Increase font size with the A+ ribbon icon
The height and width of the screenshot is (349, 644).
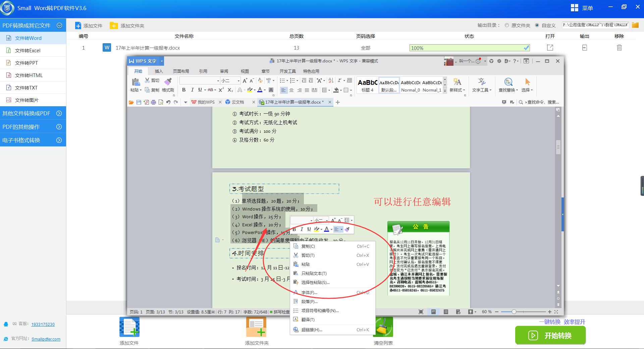pyautogui.click(x=245, y=80)
